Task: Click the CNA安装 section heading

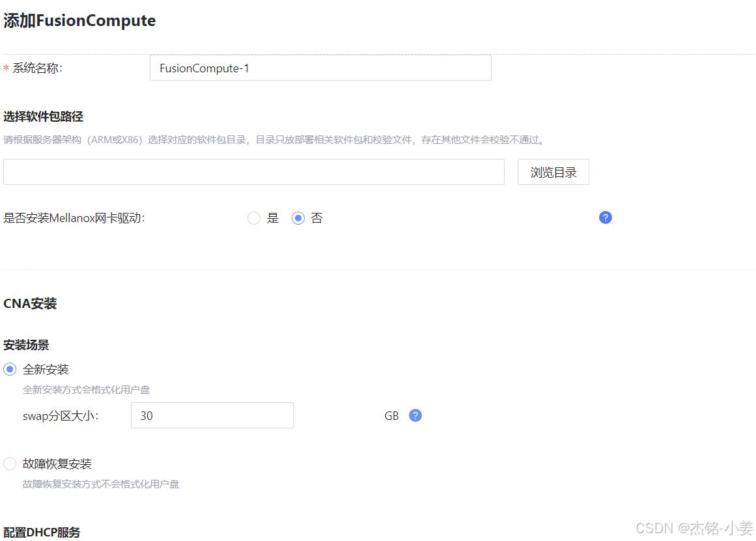Action: click(30, 303)
